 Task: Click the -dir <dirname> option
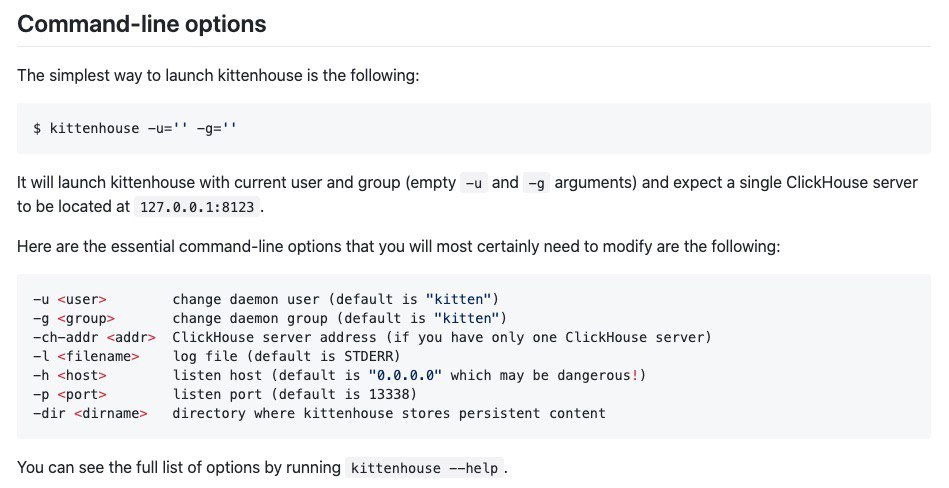pos(90,414)
